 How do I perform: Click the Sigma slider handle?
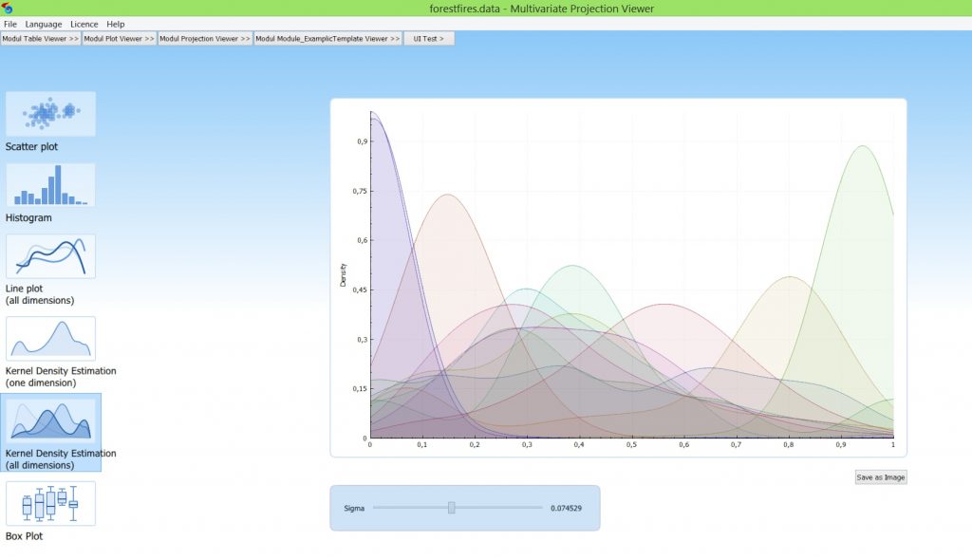(x=452, y=508)
